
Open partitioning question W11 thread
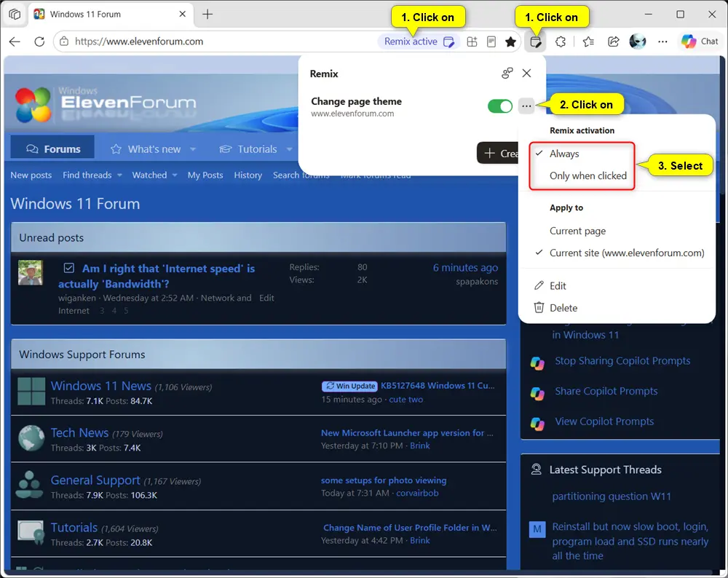[x=611, y=496]
